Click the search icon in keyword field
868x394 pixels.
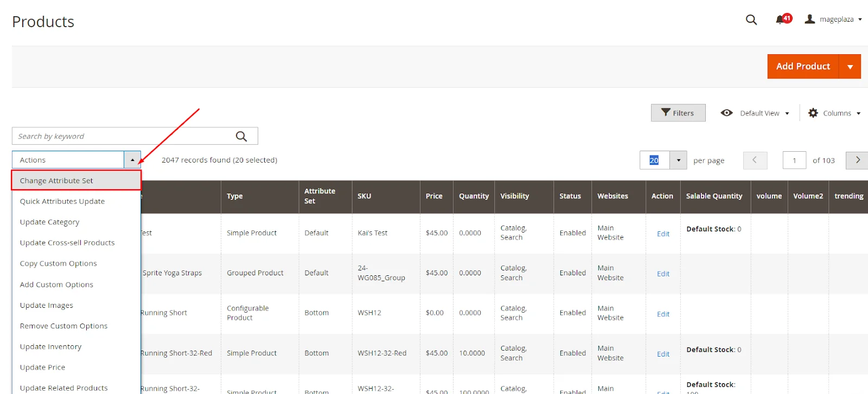(241, 137)
